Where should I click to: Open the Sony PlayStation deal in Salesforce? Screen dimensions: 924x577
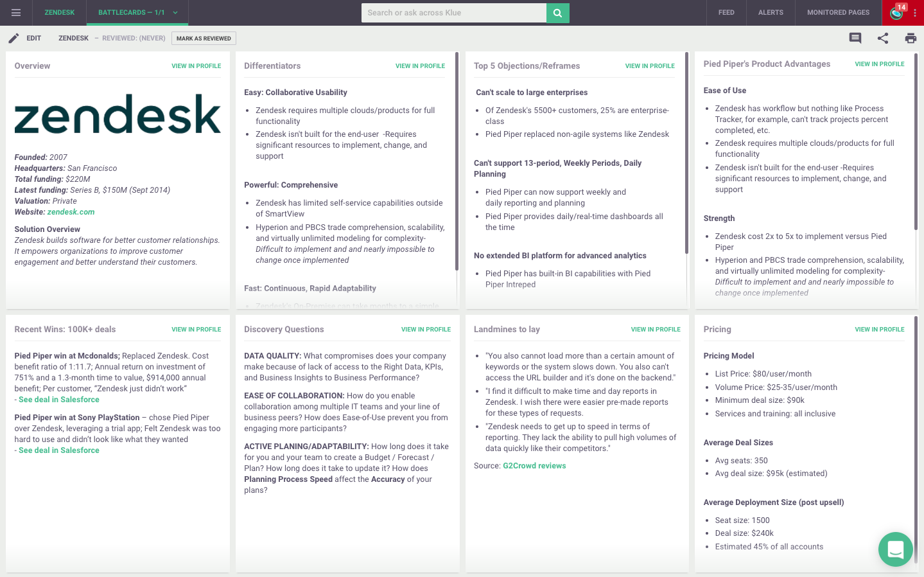58,450
